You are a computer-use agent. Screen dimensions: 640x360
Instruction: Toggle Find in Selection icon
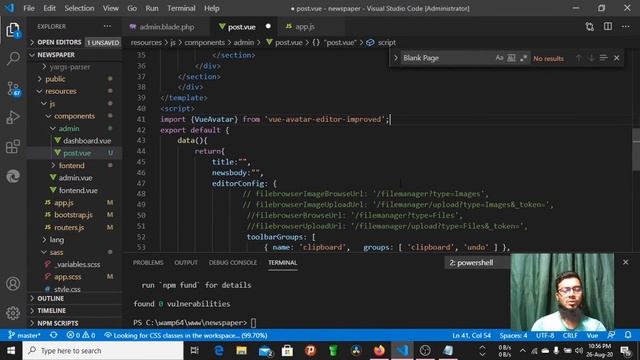coord(604,58)
